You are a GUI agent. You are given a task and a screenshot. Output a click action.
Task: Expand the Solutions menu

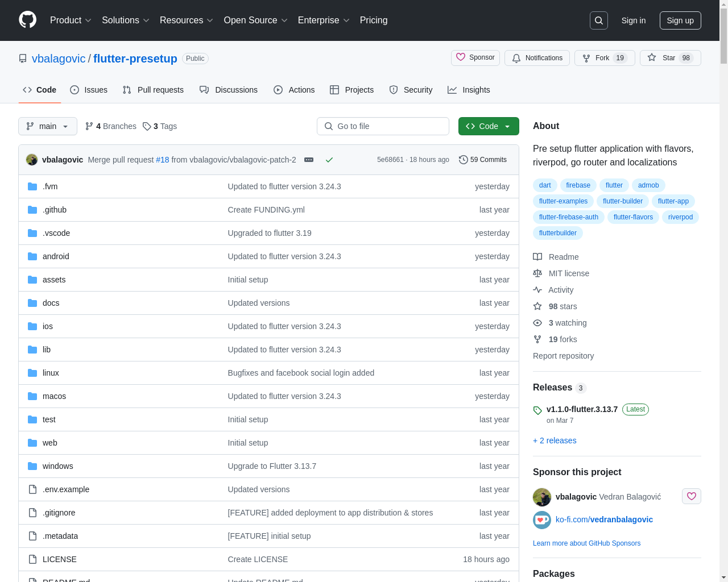tap(126, 20)
